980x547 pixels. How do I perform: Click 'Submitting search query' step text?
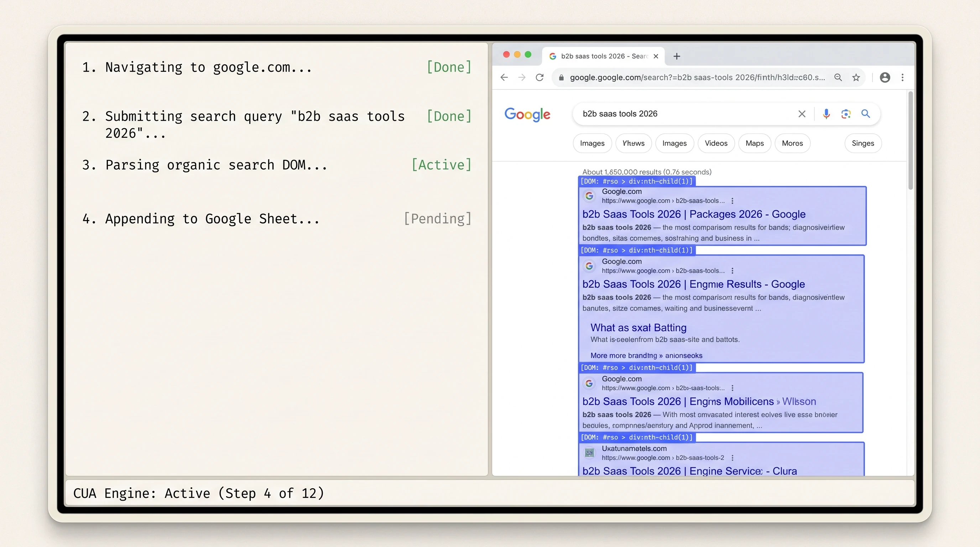point(255,125)
